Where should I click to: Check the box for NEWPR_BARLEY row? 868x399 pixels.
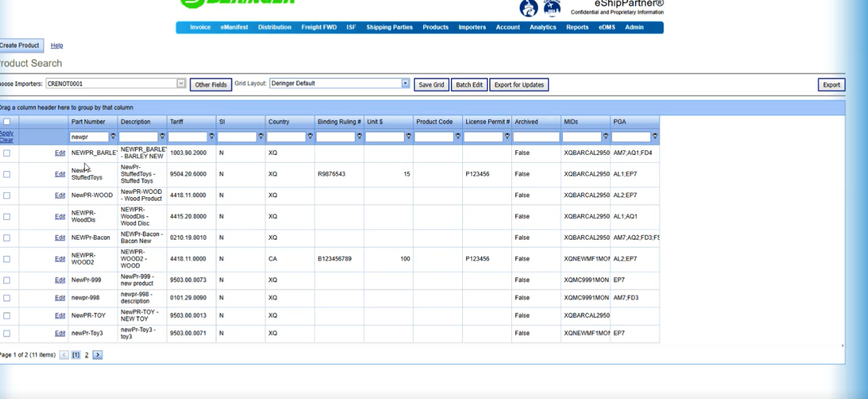7,153
